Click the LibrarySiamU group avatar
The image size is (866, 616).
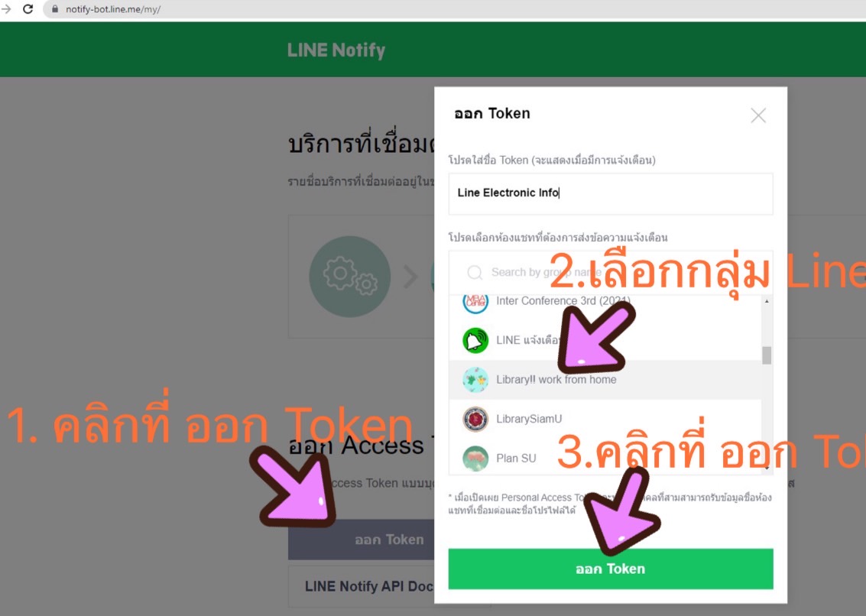tap(475, 419)
